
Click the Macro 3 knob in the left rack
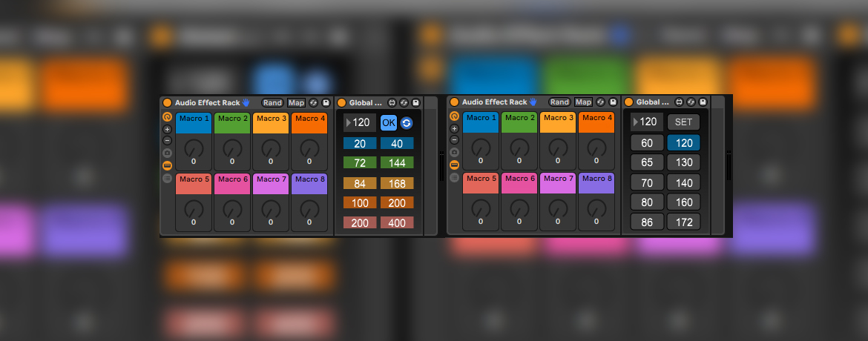point(271,147)
